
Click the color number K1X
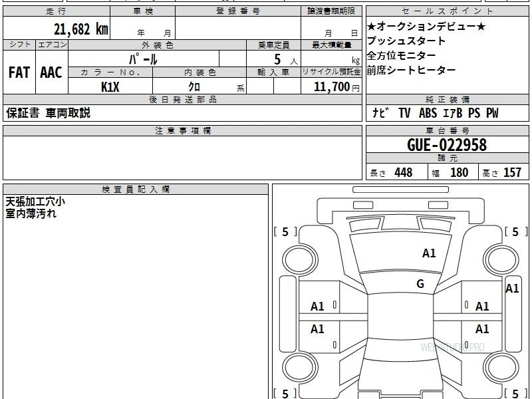point(110,87)
